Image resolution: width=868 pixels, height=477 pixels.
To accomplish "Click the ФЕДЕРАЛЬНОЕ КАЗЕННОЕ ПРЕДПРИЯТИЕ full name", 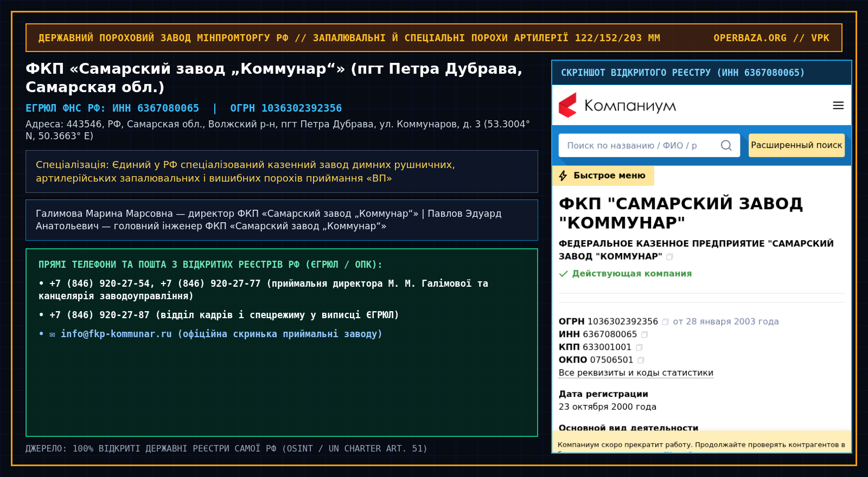I will click(696, 250).
